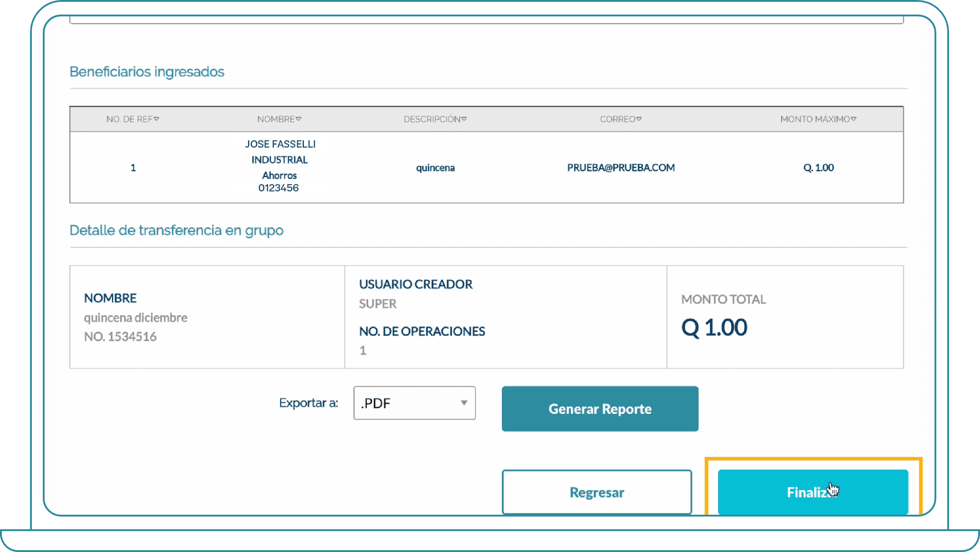Click the MONTO TOTAL Q 1.00 value
The height and width of the screenshot is (552, 980).
click(713, 327)
